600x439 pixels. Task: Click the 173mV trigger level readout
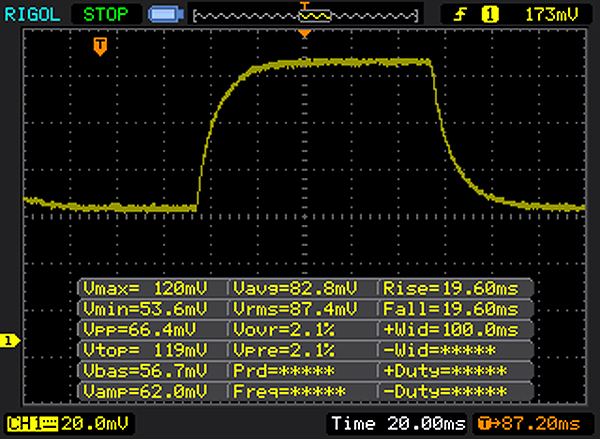pyautogui.click(x=551, y=15)
